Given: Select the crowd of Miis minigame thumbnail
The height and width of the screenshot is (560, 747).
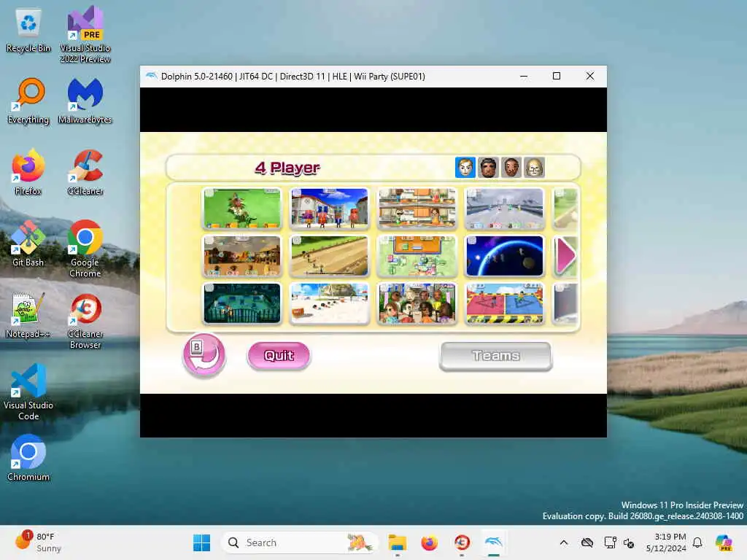Looking at the screenshot, I should coord(417,304).
